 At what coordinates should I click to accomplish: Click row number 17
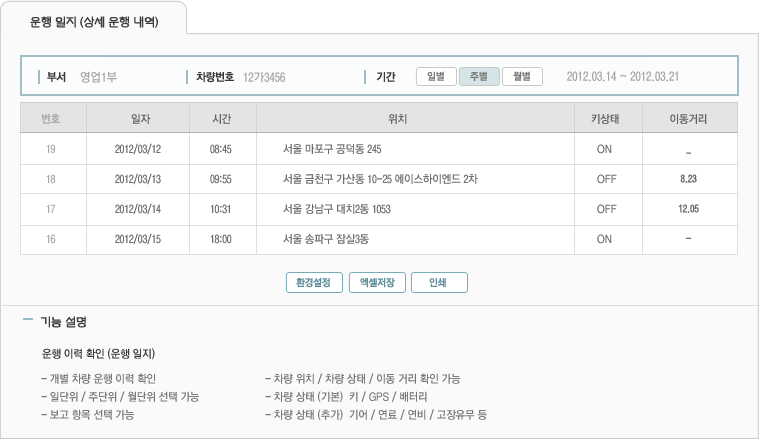coord(51,209)
